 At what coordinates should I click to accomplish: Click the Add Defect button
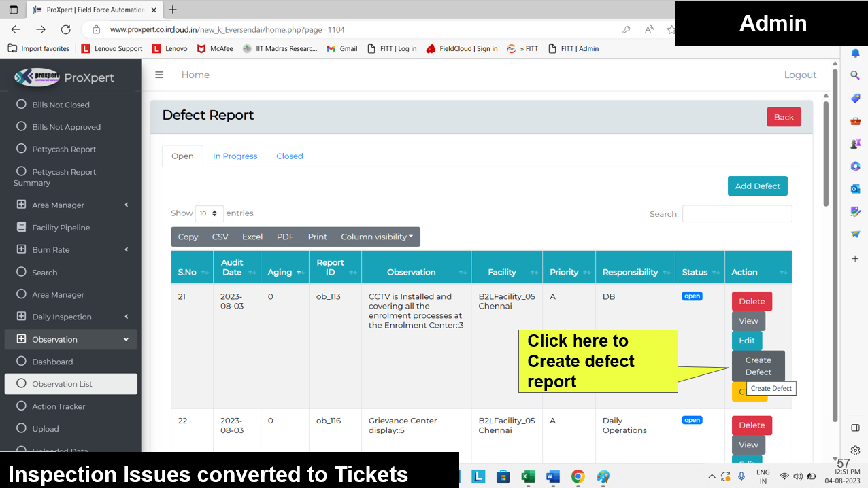(x=757, y=186)
